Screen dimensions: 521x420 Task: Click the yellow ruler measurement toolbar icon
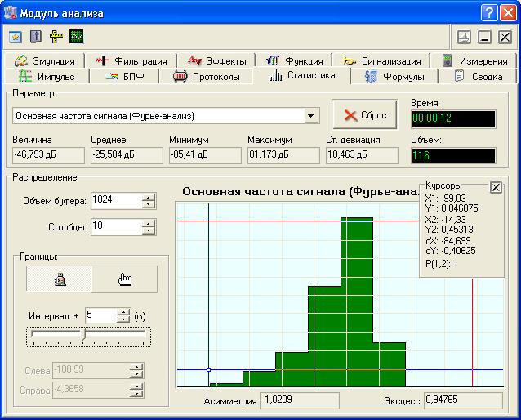56,37
